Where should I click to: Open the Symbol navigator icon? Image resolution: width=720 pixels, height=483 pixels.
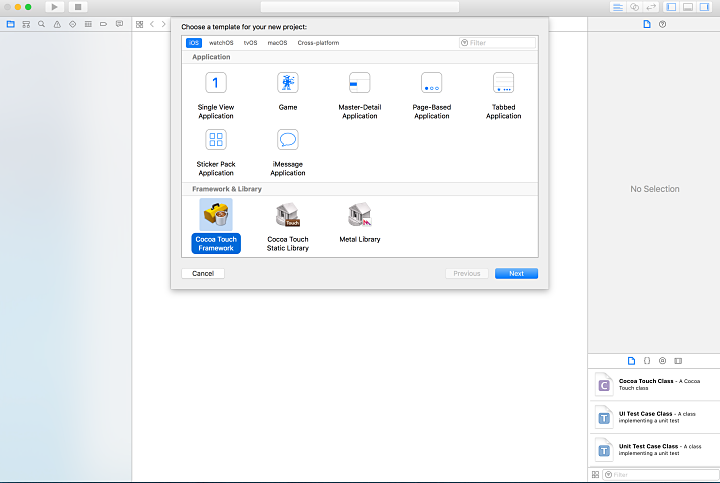tap(26, 24)
